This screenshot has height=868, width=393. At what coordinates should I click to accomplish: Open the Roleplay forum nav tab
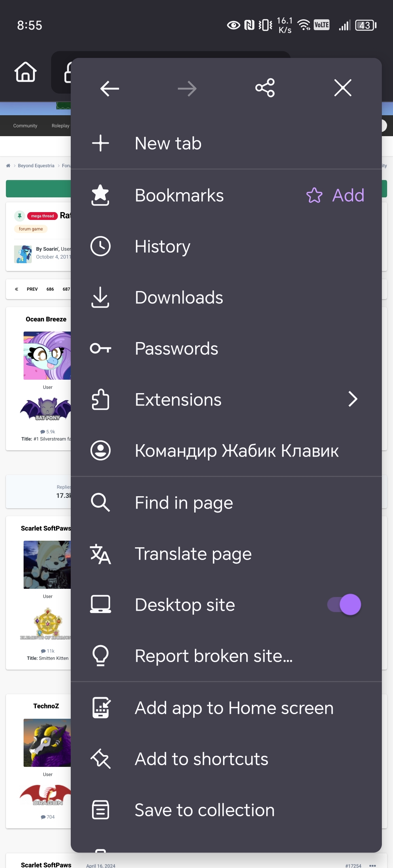(61, 126)
